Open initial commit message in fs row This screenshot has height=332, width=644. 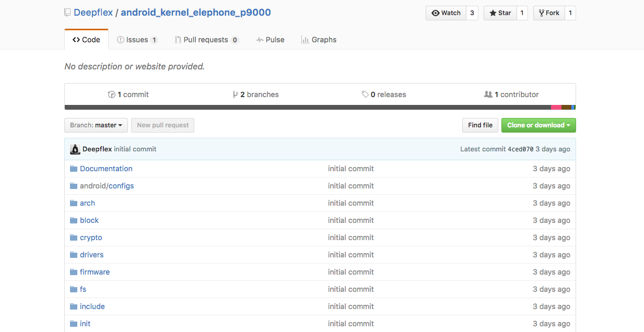coord(351,289)
